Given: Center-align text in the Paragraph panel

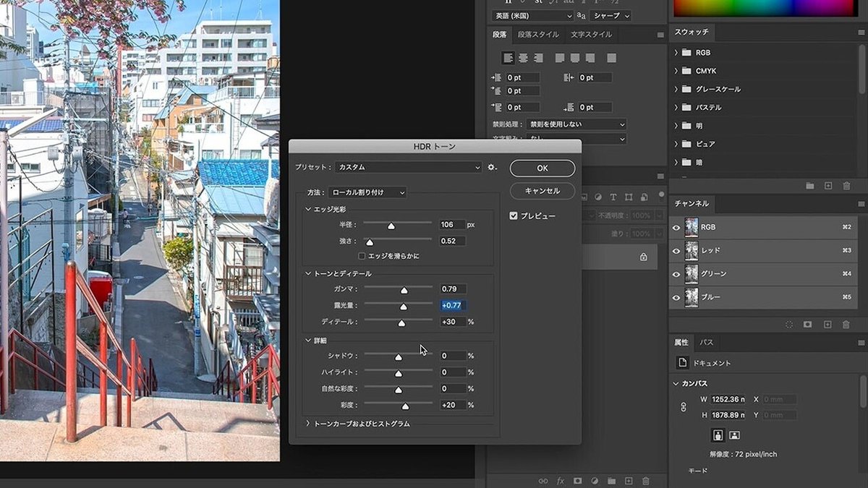Looking at the screenshot, I should tap(522, 58).
